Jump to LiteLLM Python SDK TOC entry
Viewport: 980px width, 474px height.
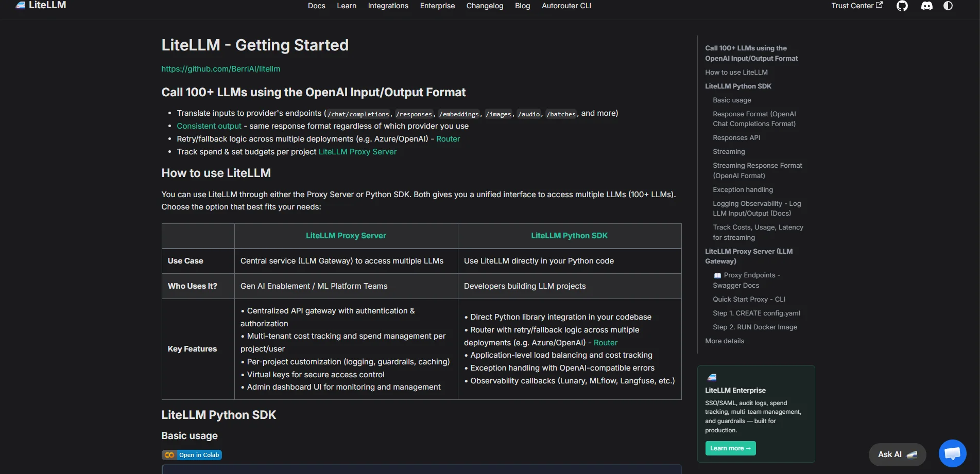(738, 86)
